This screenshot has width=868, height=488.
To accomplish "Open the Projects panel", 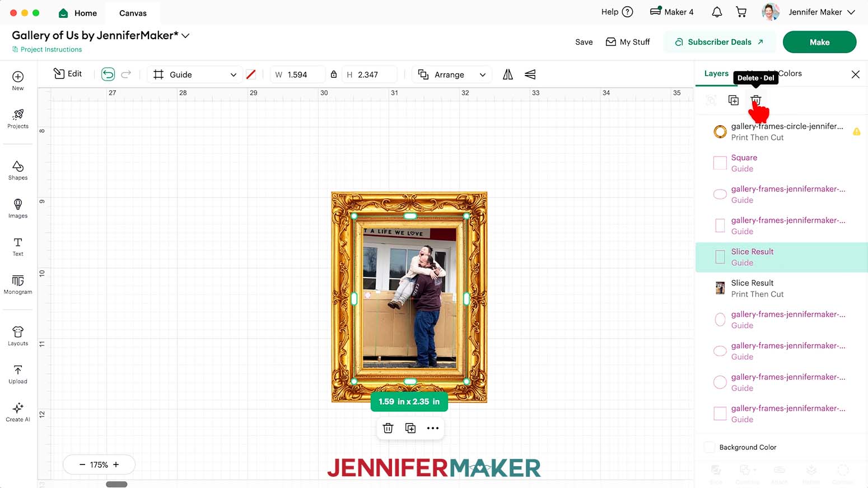I will coord(18,119).
